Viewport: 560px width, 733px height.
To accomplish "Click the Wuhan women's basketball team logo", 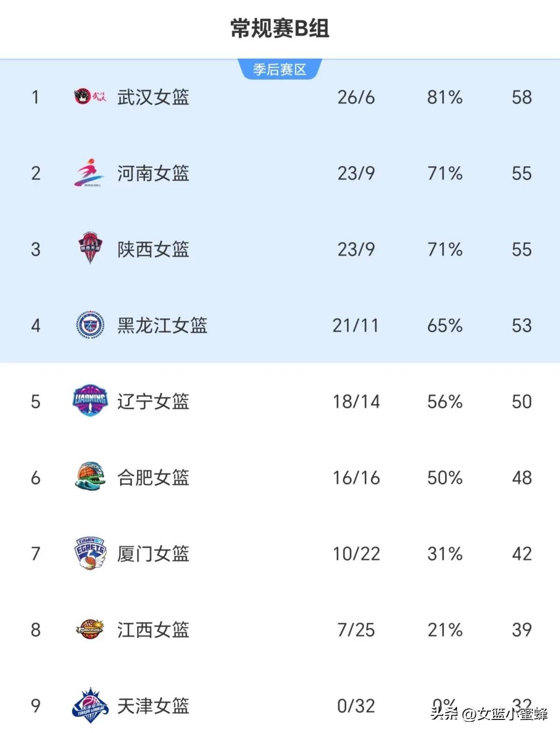I will click(x=90, y=97).
